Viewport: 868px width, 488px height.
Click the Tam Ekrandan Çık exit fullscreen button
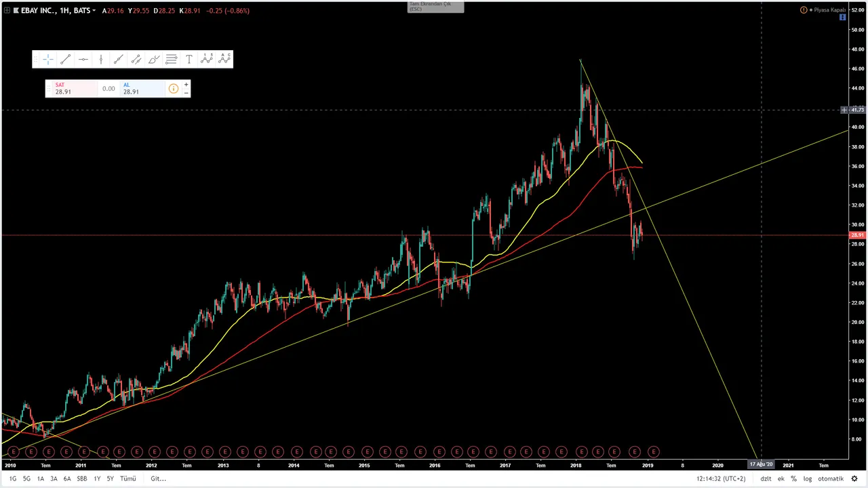(x=435, y=6)
